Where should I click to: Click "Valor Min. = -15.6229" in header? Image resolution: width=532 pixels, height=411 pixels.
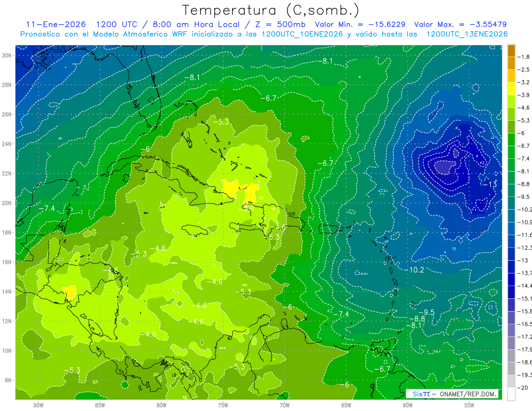[x=360, y=24]
